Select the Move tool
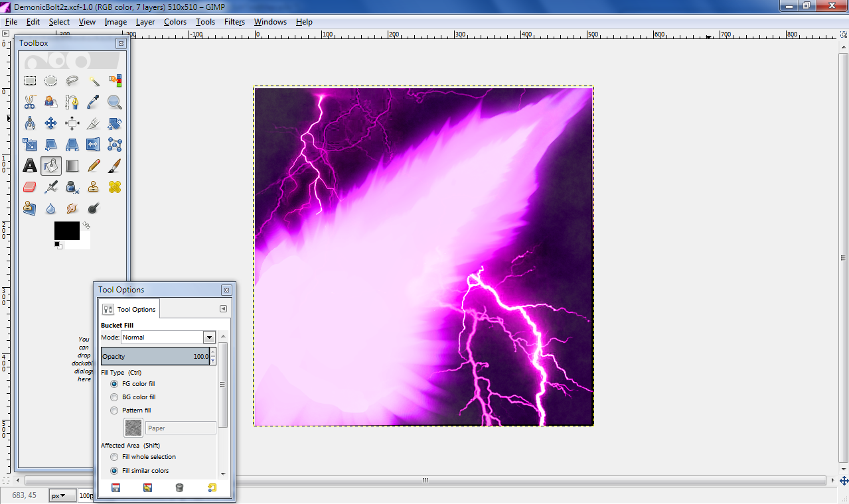Screen dimensions: 849x504 (51, 123)
